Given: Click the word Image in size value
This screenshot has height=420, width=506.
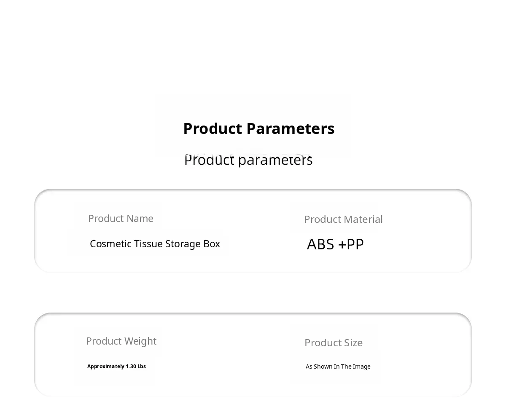Looking at the screenshot, I should pyautogui.click(x=362, y=366).
